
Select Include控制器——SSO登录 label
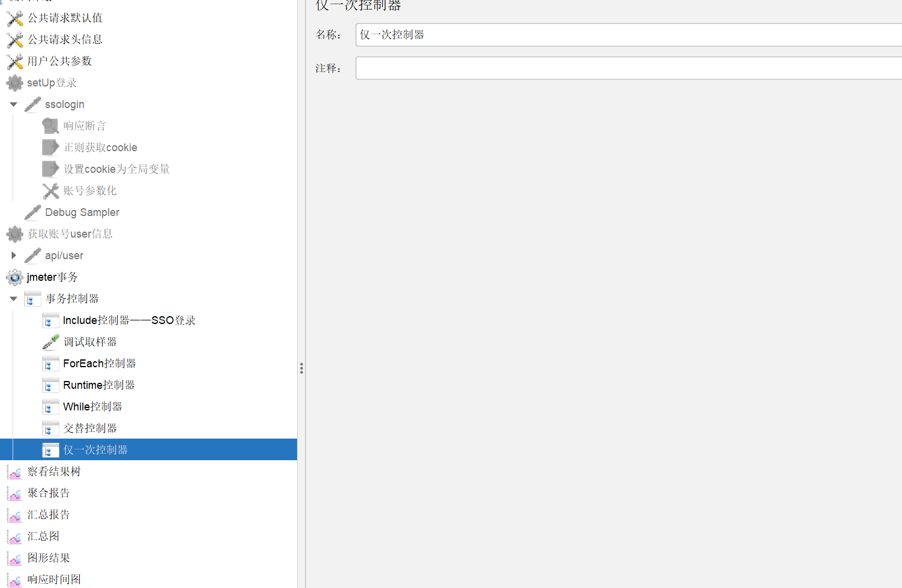tap(129, 320)
